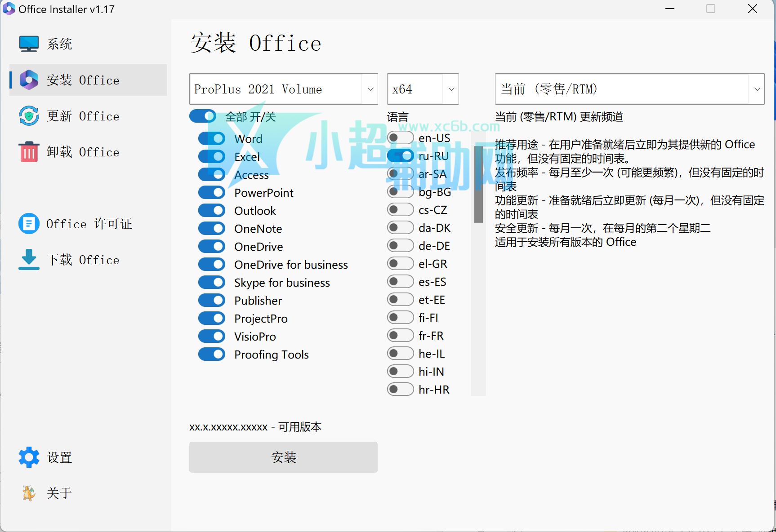Viewport: 776px width, 532px height.
Task: Click the monitor icon beside 系统
Action: [29, 44]
